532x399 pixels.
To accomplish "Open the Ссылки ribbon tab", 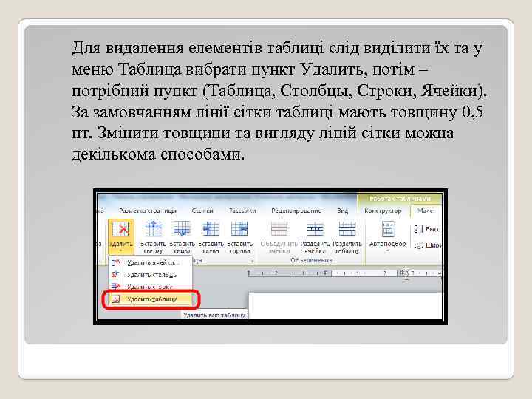I will (202, 211).
